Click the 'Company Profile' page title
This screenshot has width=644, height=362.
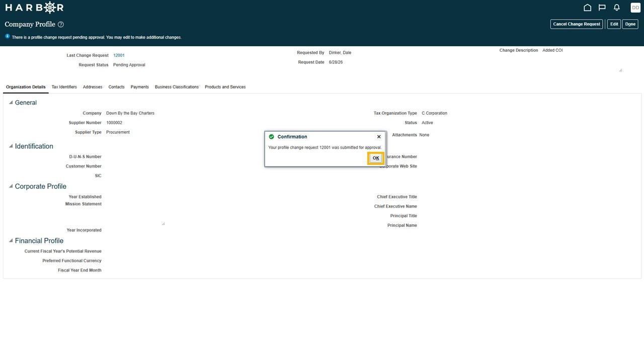pos(30,24)
